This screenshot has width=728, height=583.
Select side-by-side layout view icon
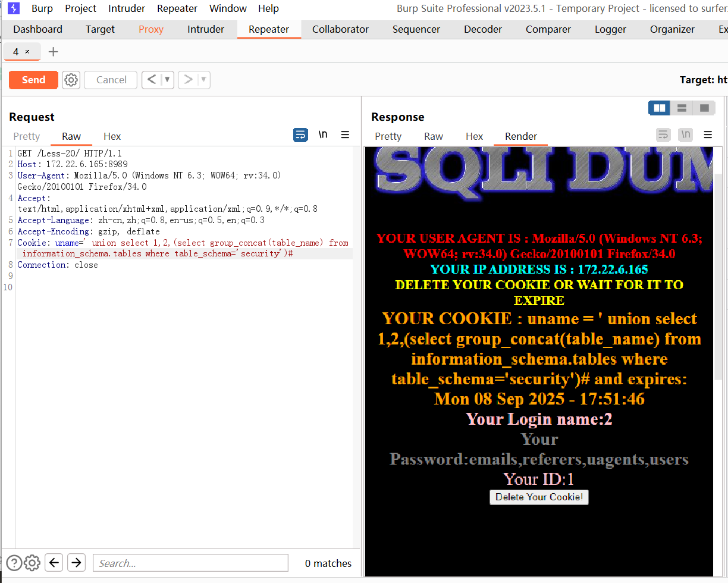point(659,108)
